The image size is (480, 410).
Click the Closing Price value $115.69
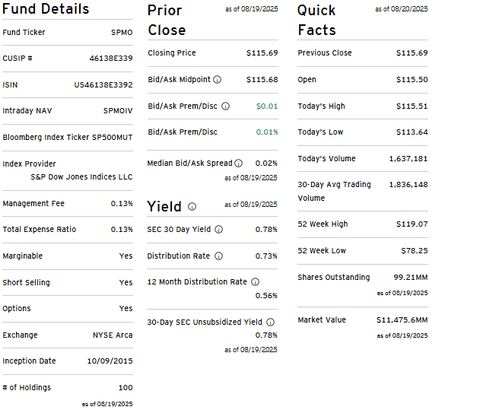point(262,53)
